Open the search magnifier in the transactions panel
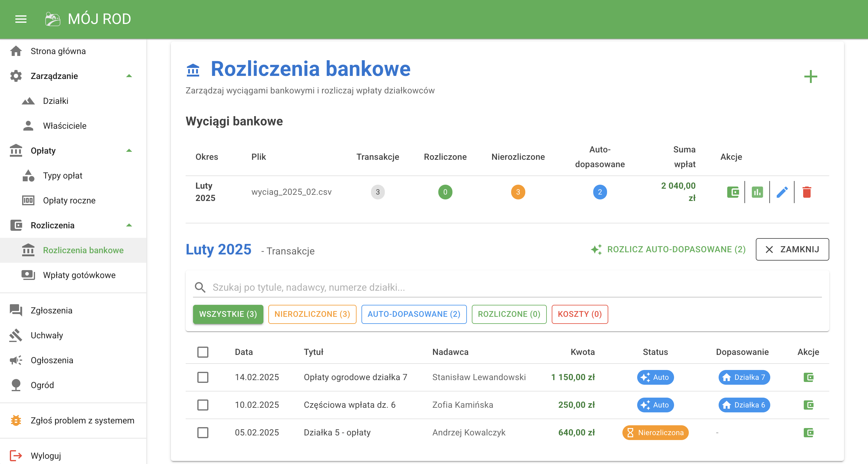This screenshot has width=868, height=464. (x=200, y=287)
